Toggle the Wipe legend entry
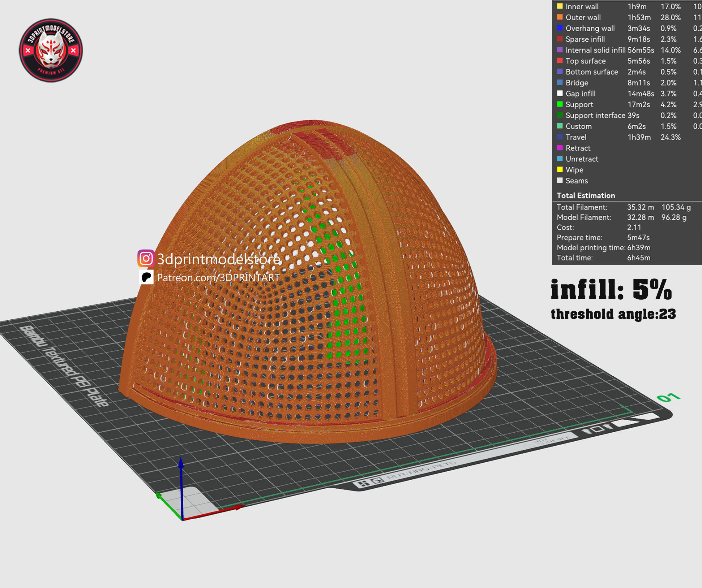Screen dimensions: 702x588 [x=574, y=170]
